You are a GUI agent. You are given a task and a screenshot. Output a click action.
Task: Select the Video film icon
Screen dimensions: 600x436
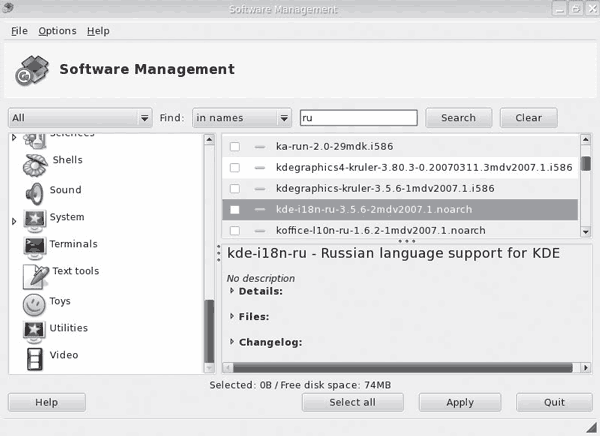click(34, 356)
